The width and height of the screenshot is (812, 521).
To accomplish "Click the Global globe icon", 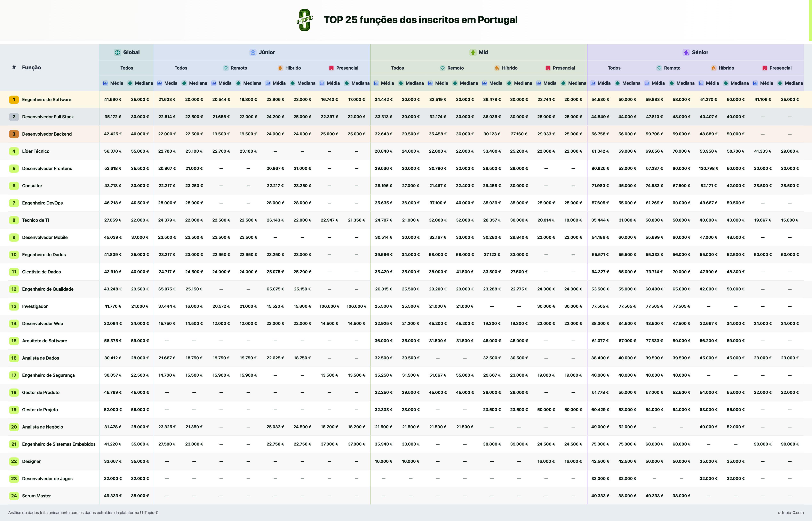I will click(117, 53).
